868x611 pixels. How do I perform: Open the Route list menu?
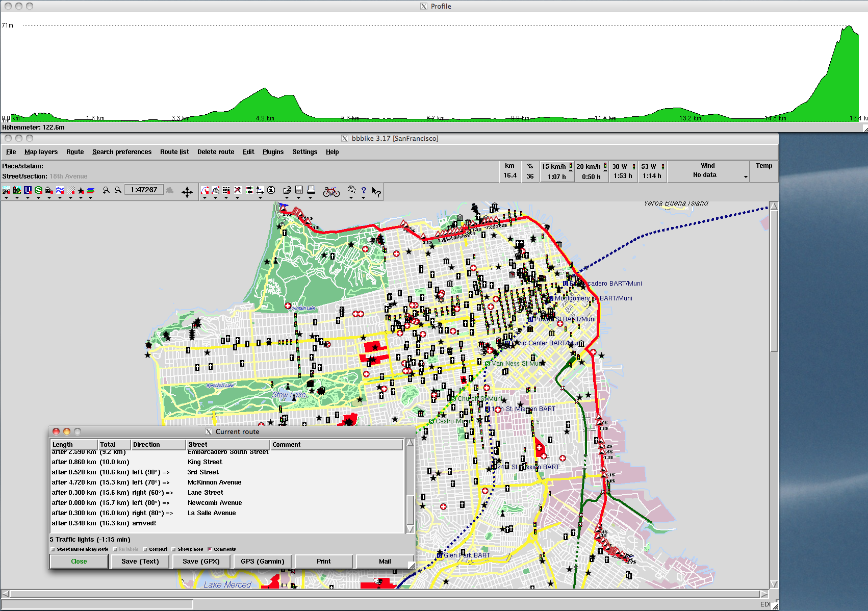click(x=174, y=152)
